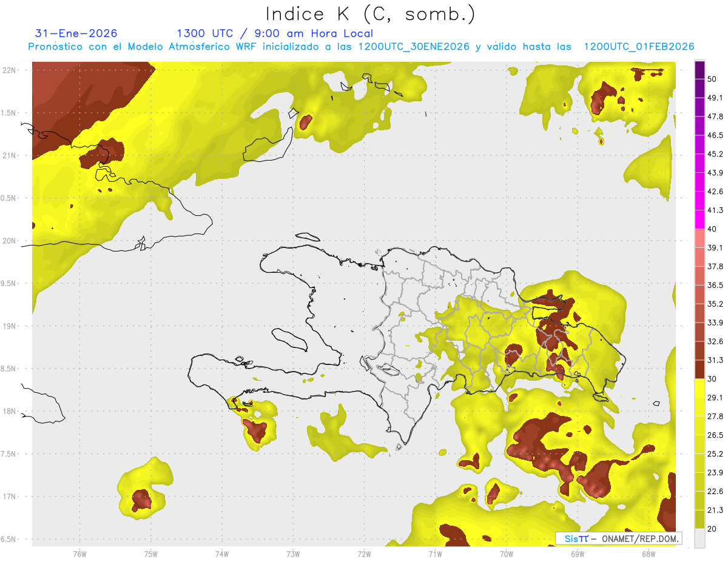
Task: Click the "Indice K (C, somb.)" title
Action: (x=371, y=14)
